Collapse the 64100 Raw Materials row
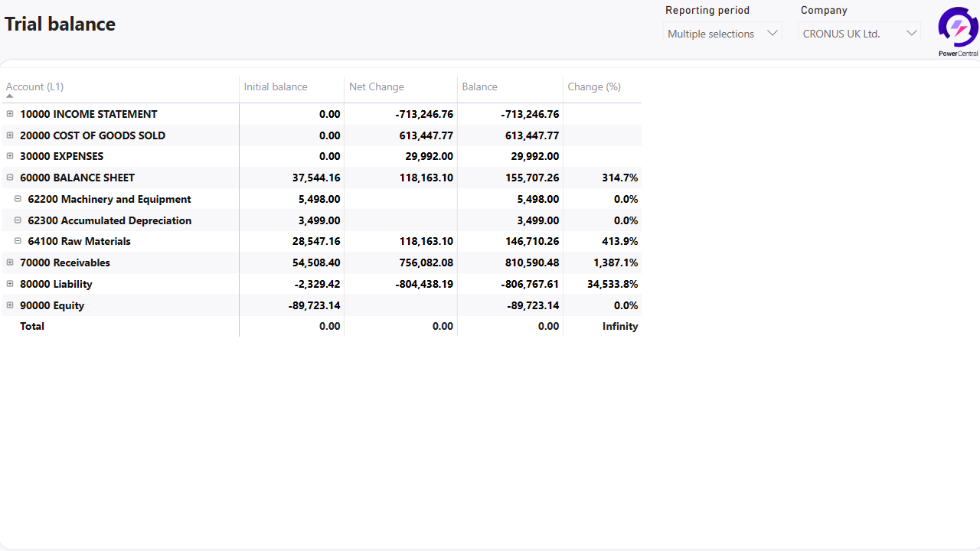Image resolution: width=980 pixels, height=551 pixels. click(18, 241)
